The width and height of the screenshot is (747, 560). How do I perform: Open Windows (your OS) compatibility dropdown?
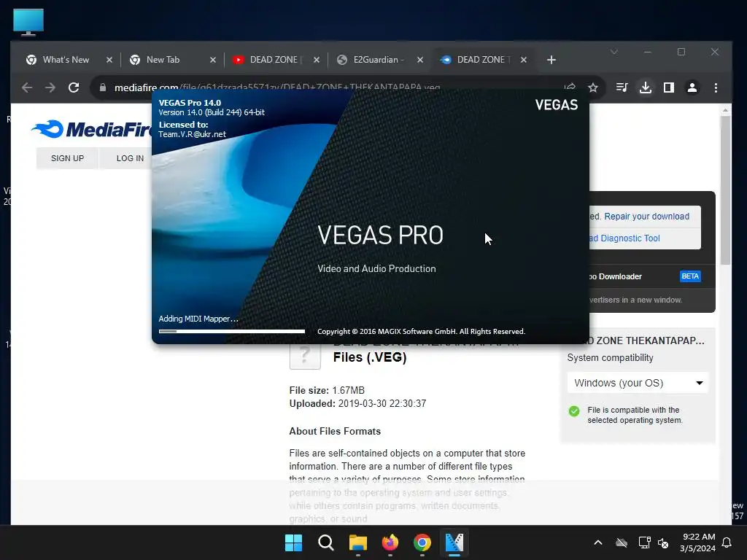[x=638, y=383]
